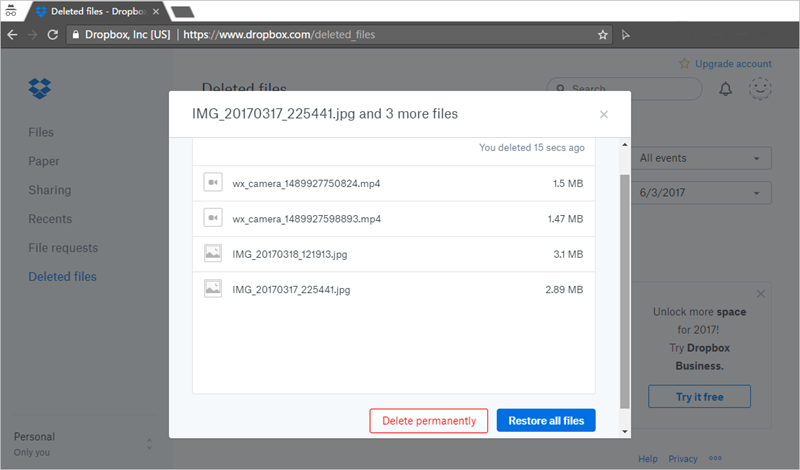Reload the page with refresh icon
The image size is (800, 470).
pyautogui.click(x=52, y=35)
